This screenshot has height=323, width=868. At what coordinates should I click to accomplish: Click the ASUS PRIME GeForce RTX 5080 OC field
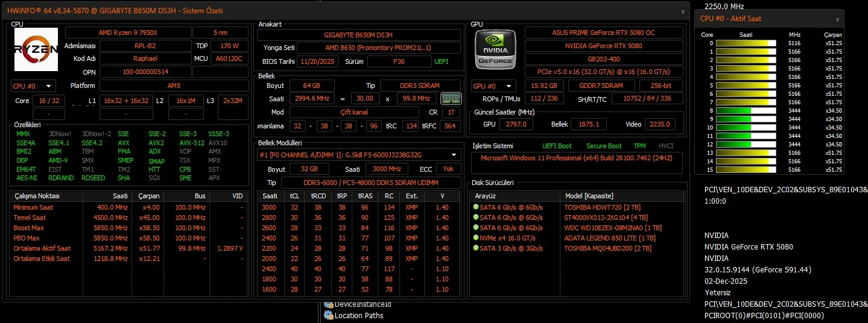pos(604,33)
